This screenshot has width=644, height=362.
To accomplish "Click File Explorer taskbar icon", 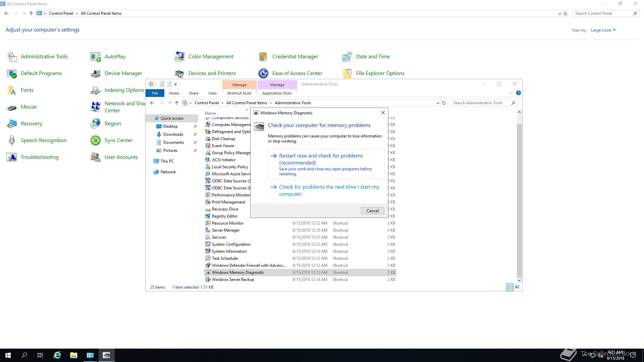I will tap(74, 355).
